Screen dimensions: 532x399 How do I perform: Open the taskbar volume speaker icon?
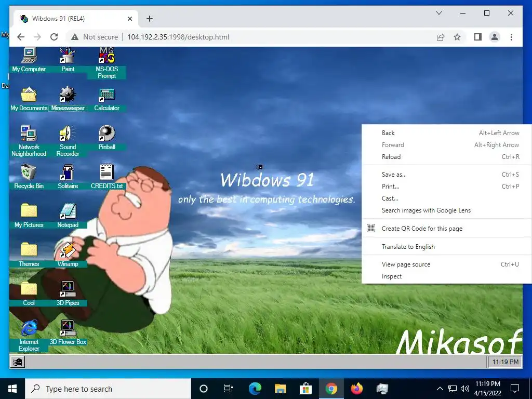click(465, 389)
